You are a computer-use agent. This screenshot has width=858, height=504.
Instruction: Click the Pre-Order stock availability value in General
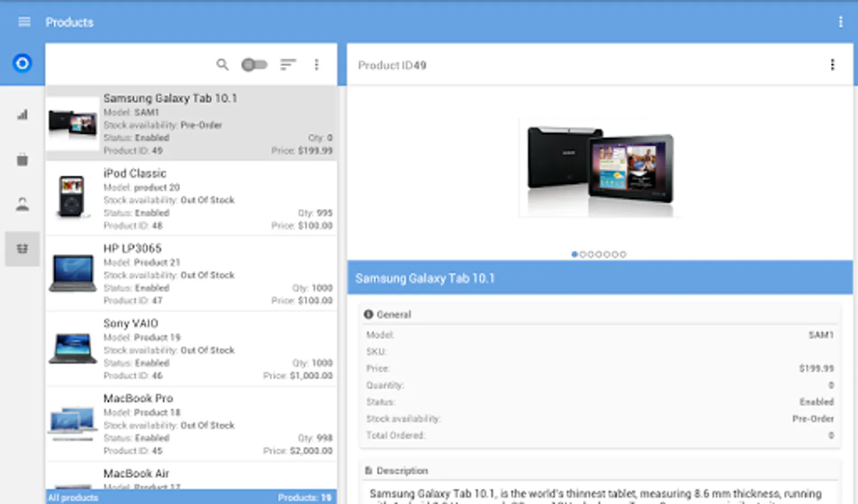tap(813, 418)
